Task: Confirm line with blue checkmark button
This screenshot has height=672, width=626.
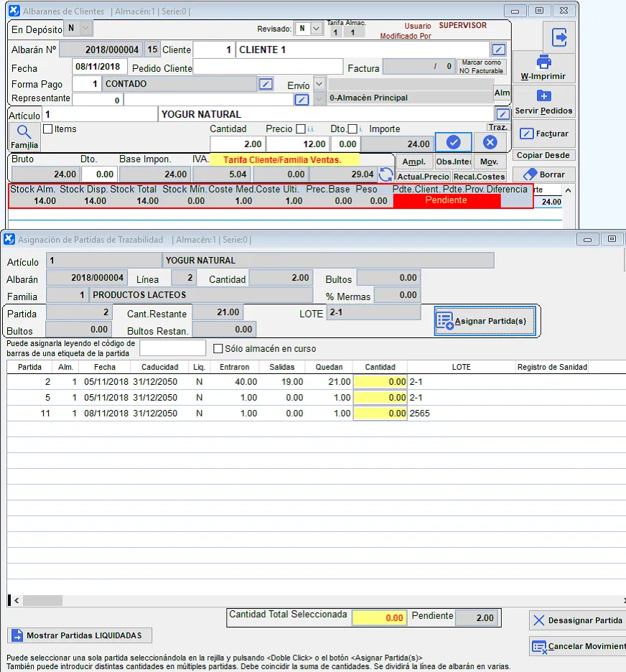Action: 453,143
